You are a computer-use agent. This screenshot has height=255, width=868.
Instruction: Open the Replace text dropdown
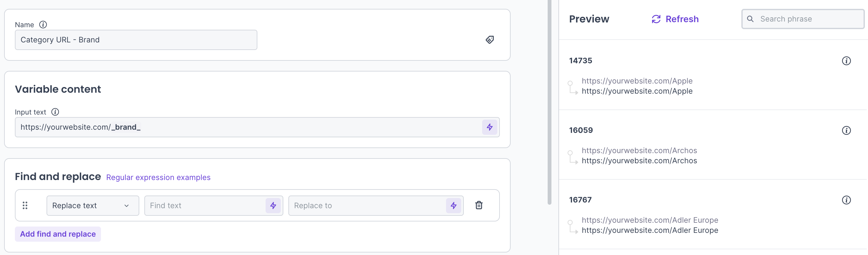coord(93,205)
